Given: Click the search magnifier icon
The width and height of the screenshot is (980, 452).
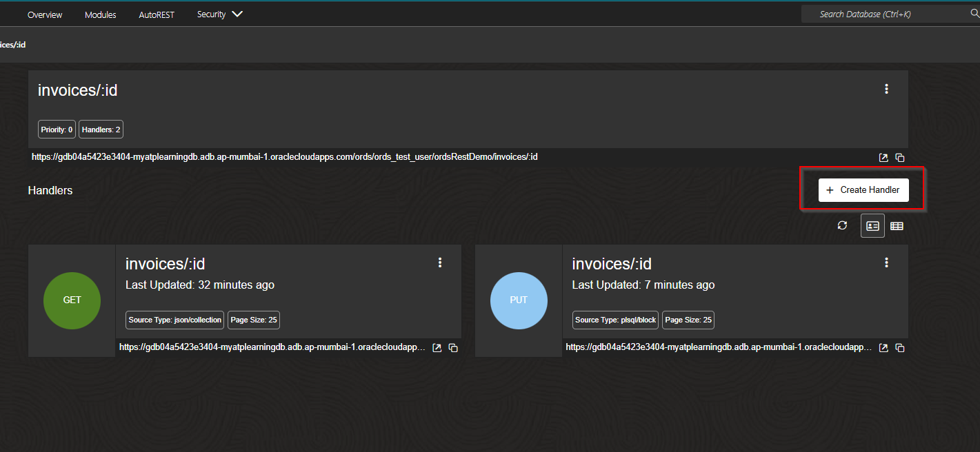Looking at the screenshot, I should [974, 13].
